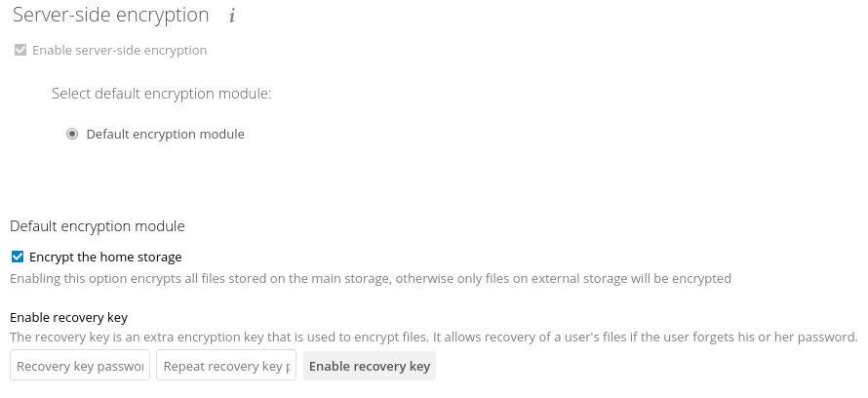The width and height of the screenshot is (868, 398).
Task: Click 'Select default encryption module:' text
Action: [162, 94]
